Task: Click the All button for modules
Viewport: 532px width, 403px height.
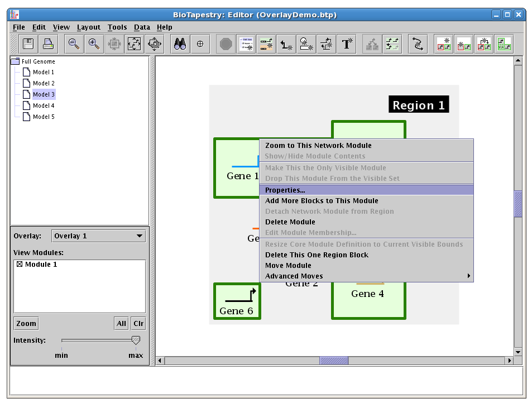Action: point(121,324)
